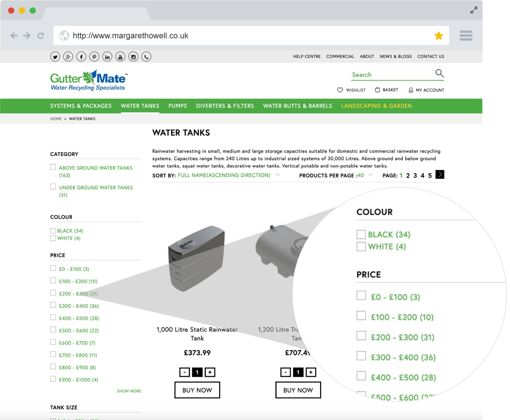
Task: Go to next page with black arrow
Action: tap(440, 175)
